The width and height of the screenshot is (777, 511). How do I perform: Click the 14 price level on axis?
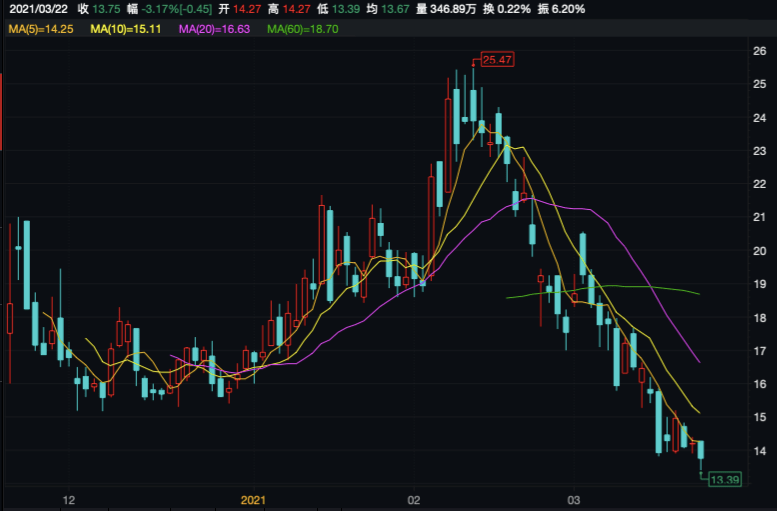click(759, 451)
